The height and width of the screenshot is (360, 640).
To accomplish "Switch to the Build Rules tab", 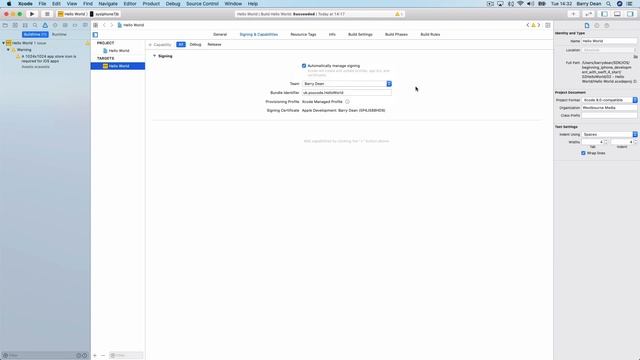I will click(x=430, y=35).
